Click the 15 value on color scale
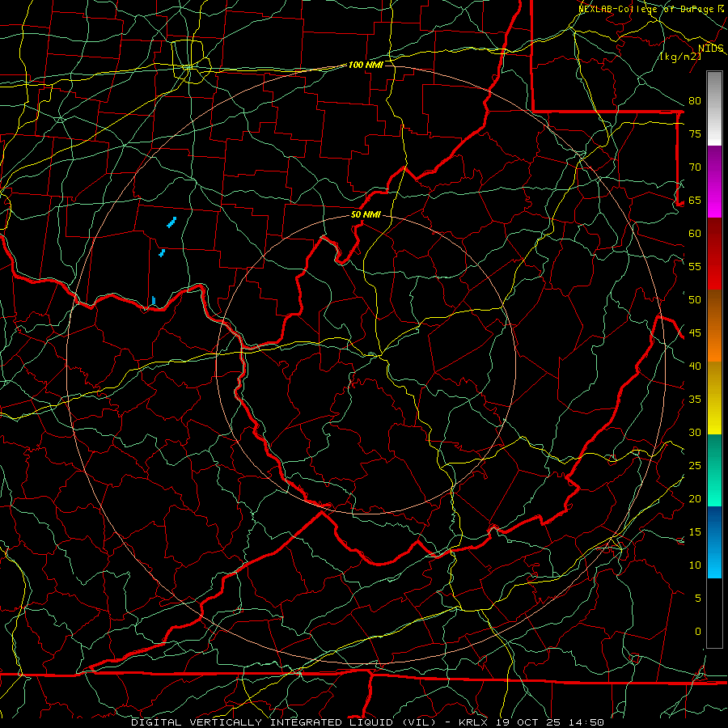The image size is (728, 728). pos(695,532)
